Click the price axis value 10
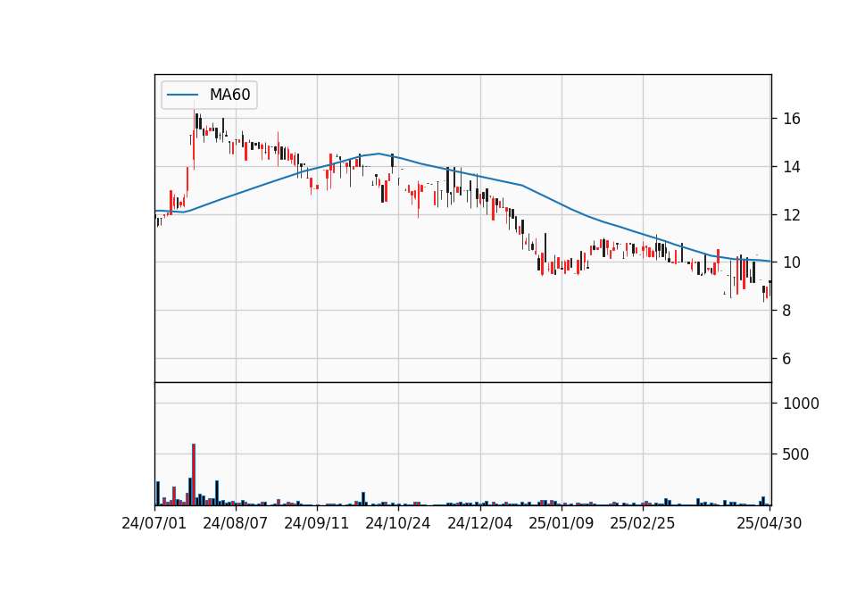This screenshot has height=616, width=857. (x=792, y=262)
